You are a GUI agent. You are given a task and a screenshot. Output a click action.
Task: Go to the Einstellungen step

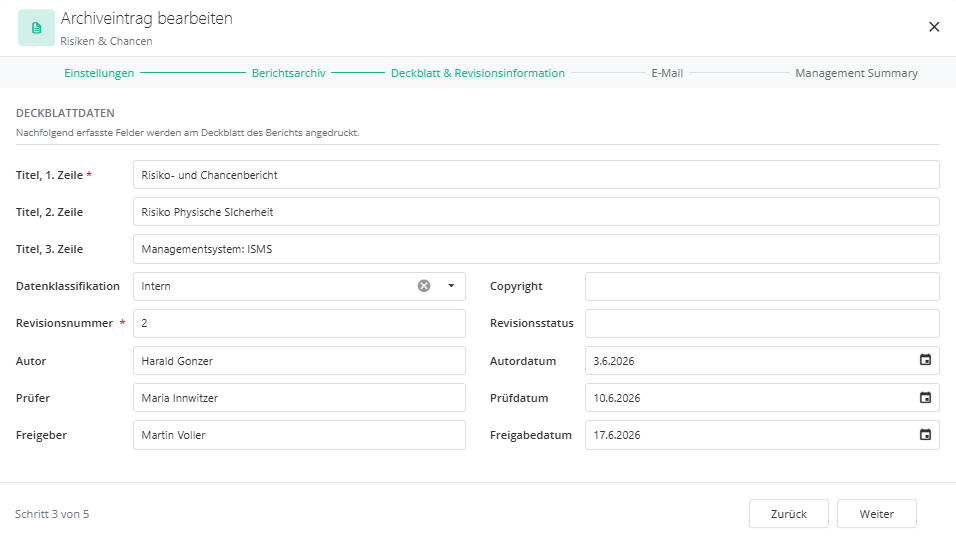(x=99, y=73)
